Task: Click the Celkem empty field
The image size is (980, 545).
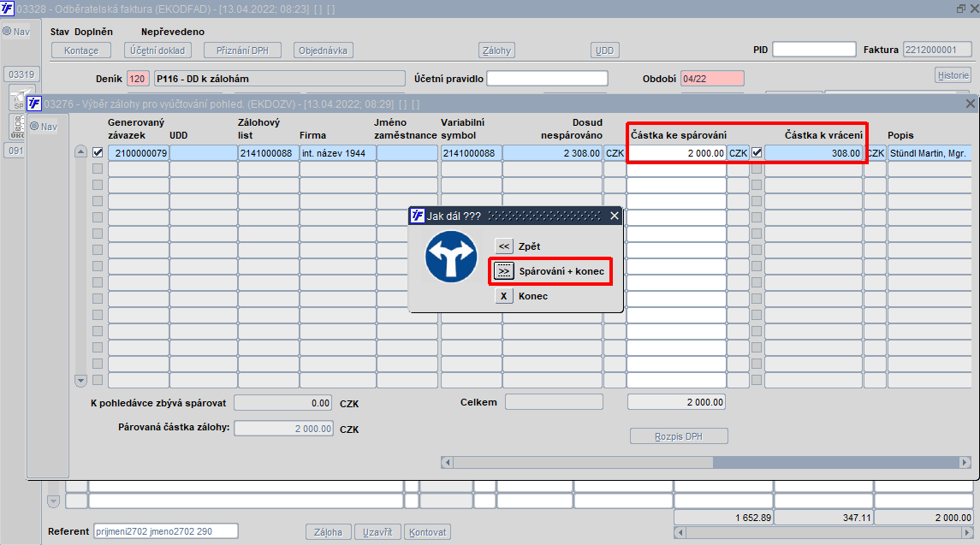Action: [554, 402]
